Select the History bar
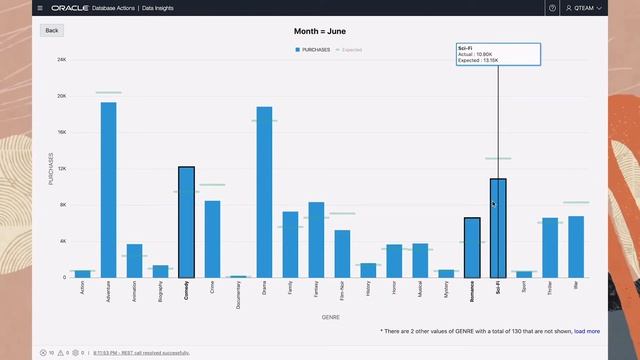This screenshot has height=360, width=640. [x=368, y=271]
